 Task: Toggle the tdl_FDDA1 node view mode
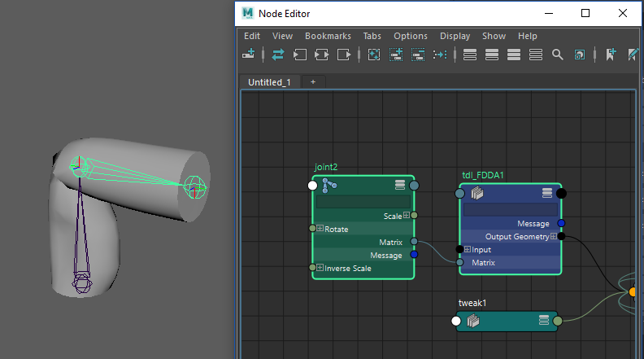coord(546,193)
